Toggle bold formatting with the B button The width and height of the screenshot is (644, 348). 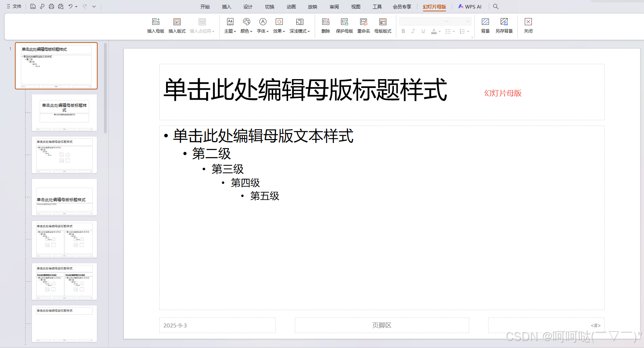(403, 31)
